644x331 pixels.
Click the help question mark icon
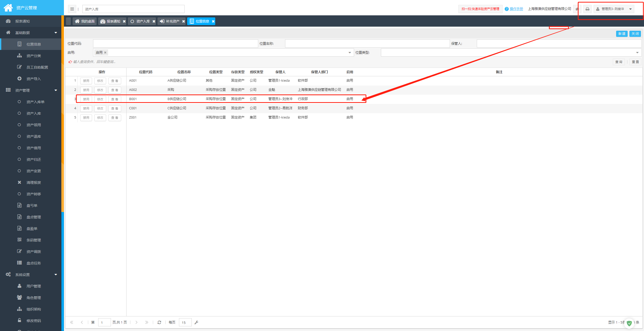click(506, 9)
